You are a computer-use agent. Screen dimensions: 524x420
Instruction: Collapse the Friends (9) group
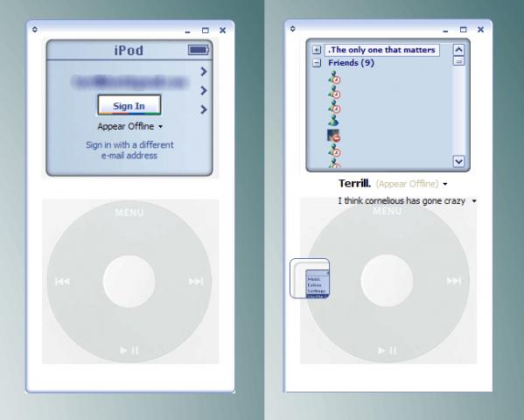tap(316, 63)
